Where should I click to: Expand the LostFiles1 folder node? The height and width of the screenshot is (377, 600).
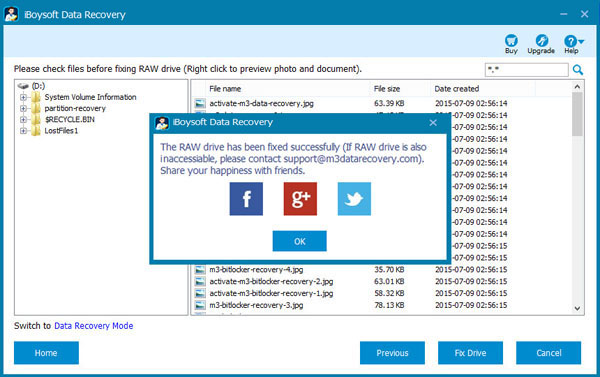point(23,131)
